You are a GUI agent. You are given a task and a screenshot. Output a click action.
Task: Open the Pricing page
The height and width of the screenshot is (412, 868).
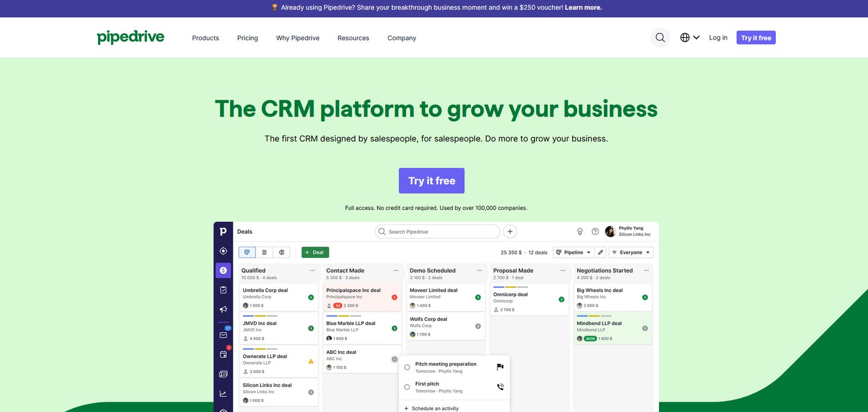tap(247, 38)
